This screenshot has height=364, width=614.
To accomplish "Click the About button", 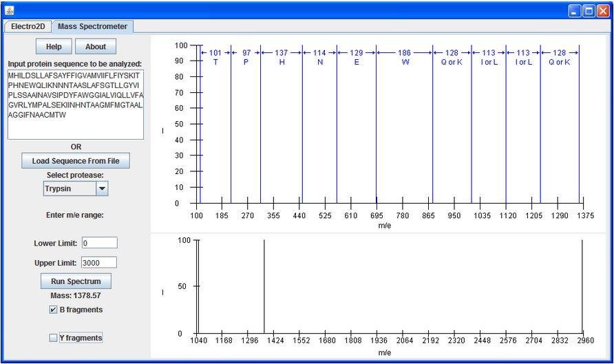I will pyautogui.click(x=96, y=47).
